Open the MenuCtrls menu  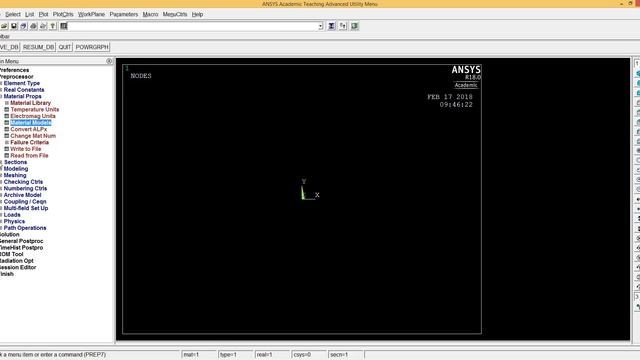175,14
